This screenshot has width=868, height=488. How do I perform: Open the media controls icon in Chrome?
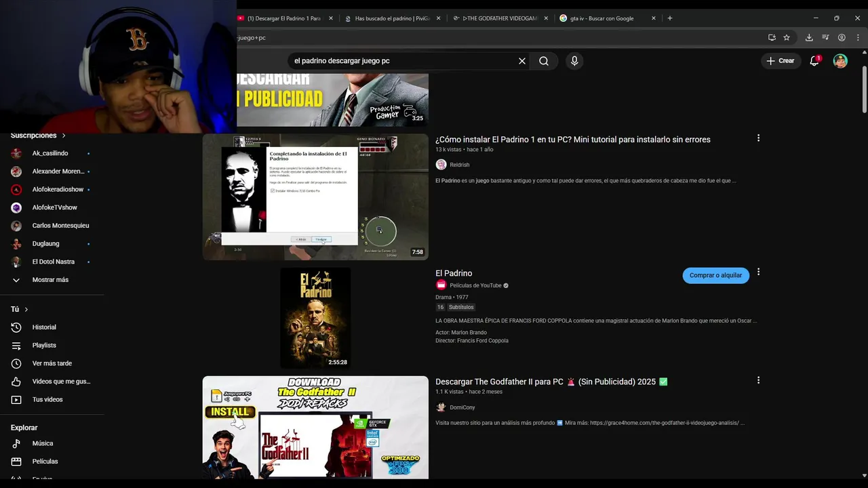825,38
